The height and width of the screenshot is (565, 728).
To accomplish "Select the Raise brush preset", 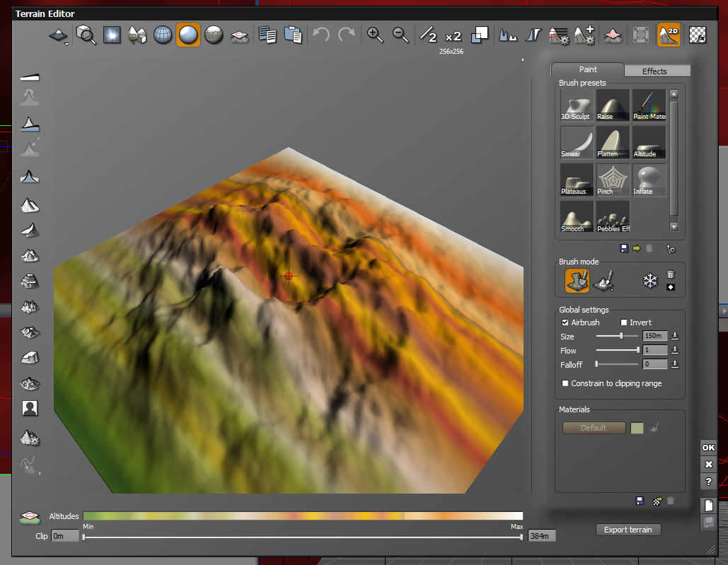I will click(613, 106).
